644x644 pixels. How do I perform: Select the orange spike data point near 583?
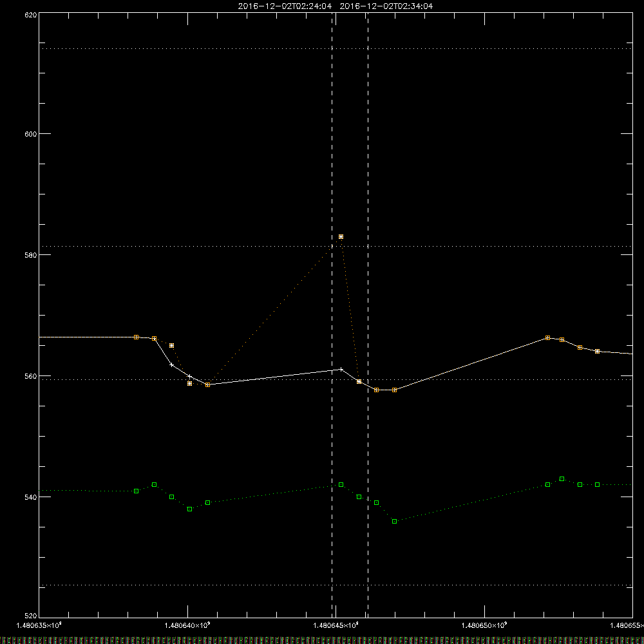[341, 237]
